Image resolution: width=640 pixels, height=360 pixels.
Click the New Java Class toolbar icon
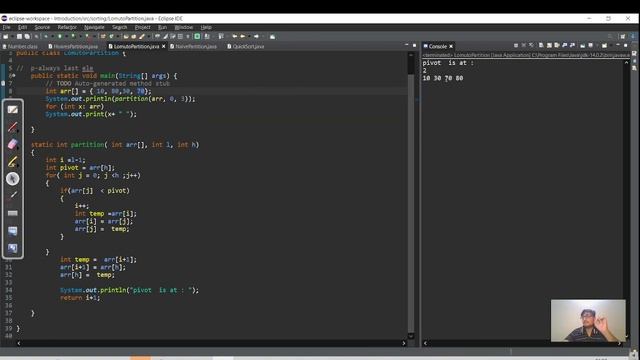tap(111, 36)
